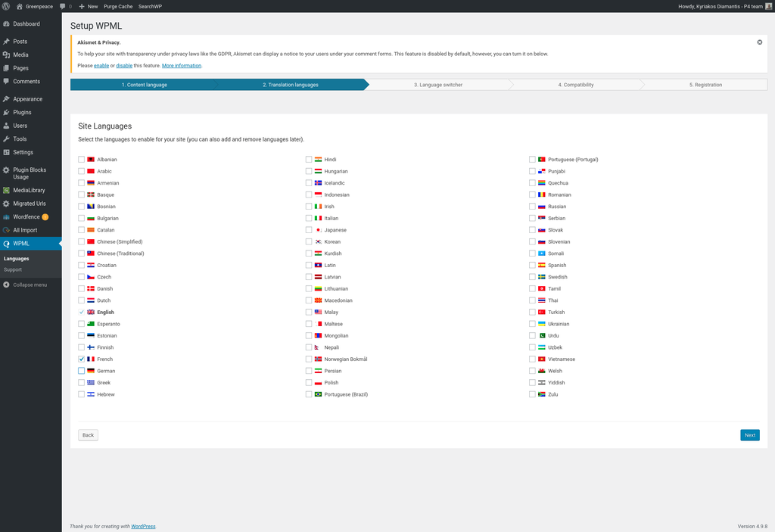The height and width of the screenshot is (532, 775).
Task: Click the Comments icon in the sidebar
Action: [6, 82]
